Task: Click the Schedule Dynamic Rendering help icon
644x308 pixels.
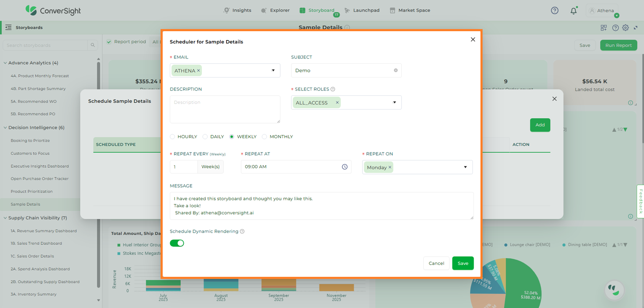Action: (x=242, y=231)
